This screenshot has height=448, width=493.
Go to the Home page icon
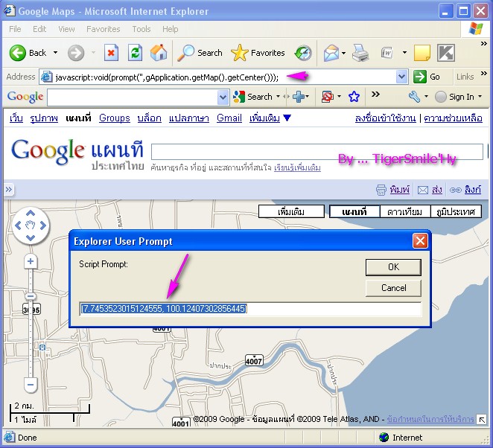pos(159,53)
